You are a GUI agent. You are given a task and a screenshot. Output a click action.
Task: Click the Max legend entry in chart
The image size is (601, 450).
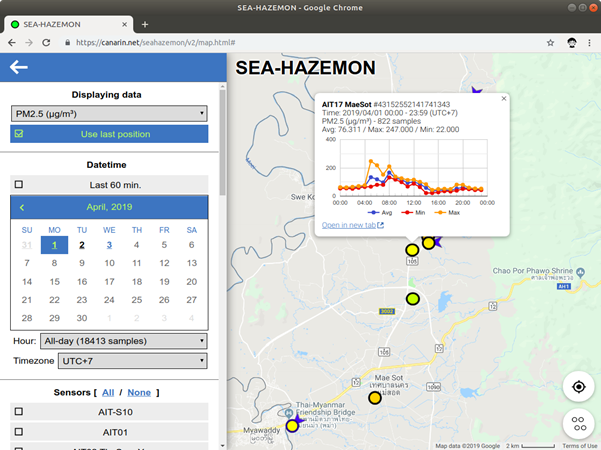[447, 213]
